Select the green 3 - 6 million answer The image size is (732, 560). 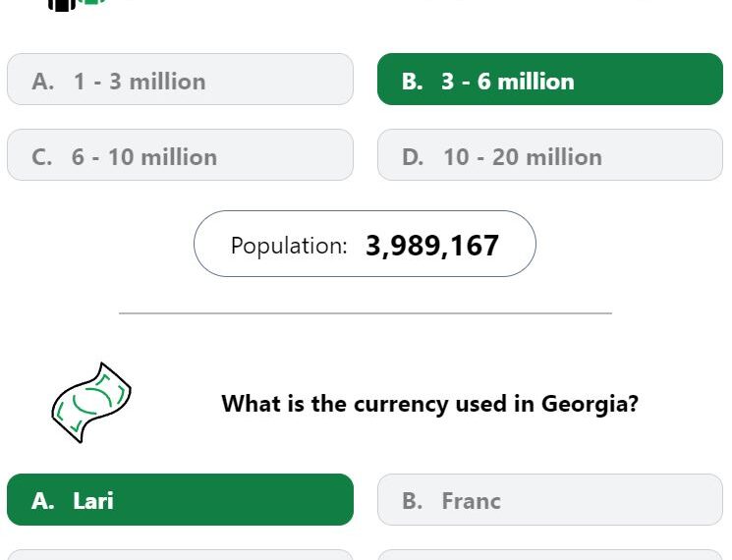pos(550,80)
